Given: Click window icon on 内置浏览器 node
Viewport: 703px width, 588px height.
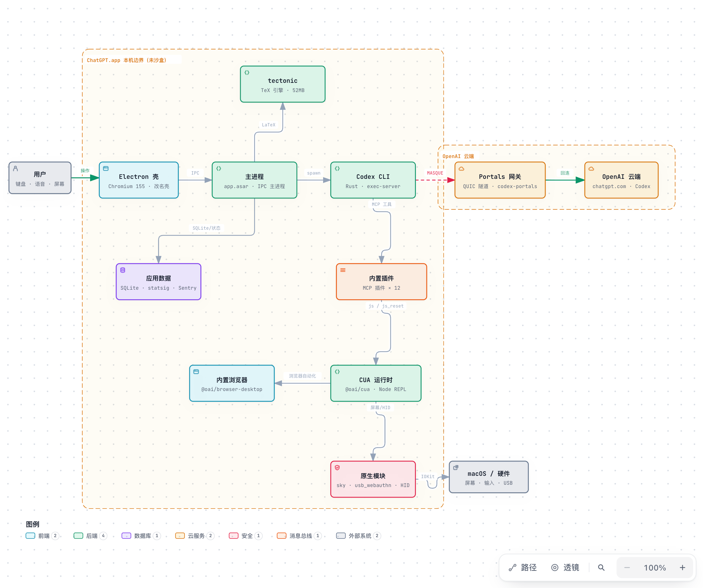Looking at the screenshot, I should pos(196,372).
